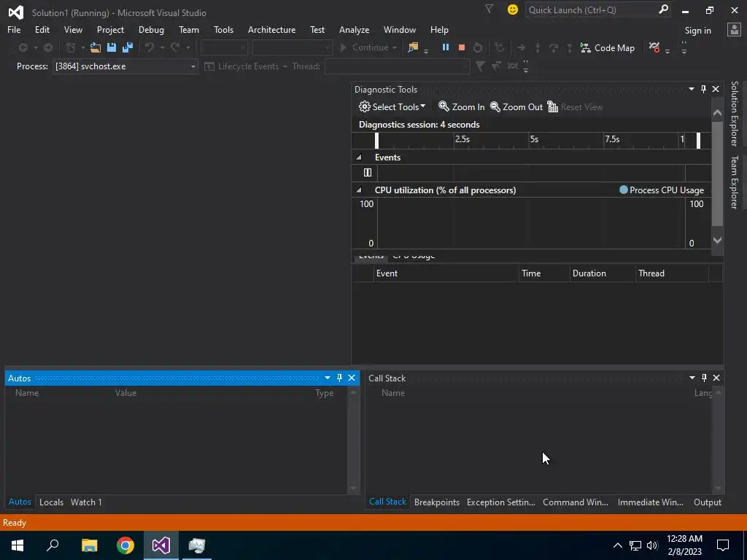Screen dimensions: 747x560
Task: Click the breakpoint settings icon with the red circle
Action: [654, 47]
